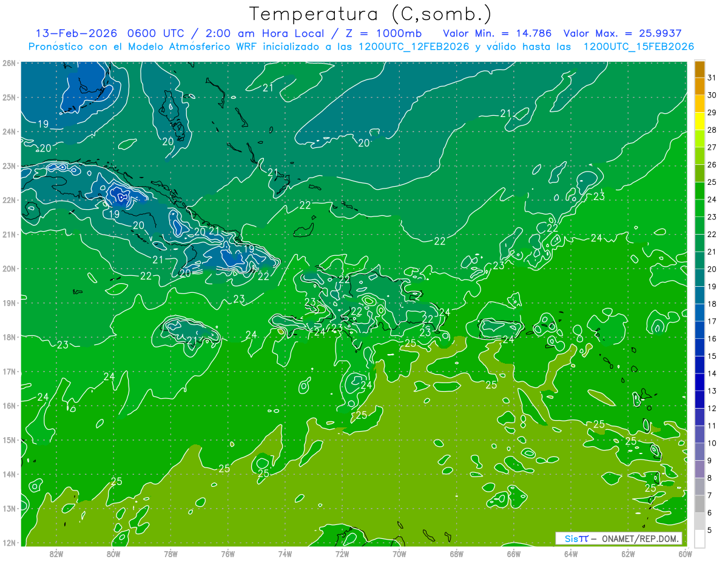Click the brown top swatch above 31
Viewport: 728px width, 562px height.
coord(699,69)
